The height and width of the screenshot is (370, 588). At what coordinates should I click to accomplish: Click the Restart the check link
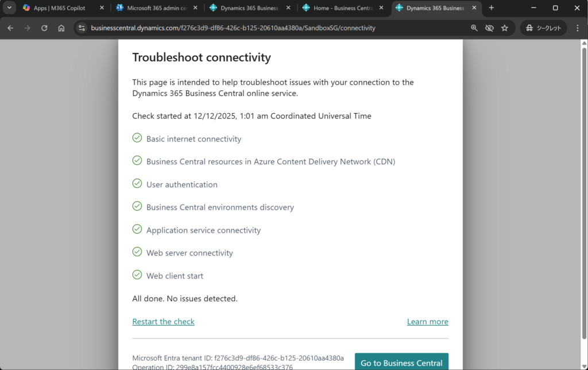163,322
